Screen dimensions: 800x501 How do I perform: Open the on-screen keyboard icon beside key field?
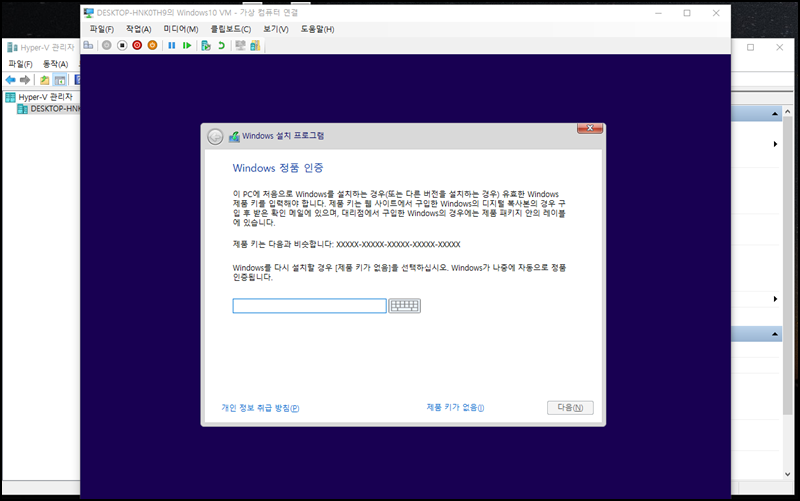(405, 306)
